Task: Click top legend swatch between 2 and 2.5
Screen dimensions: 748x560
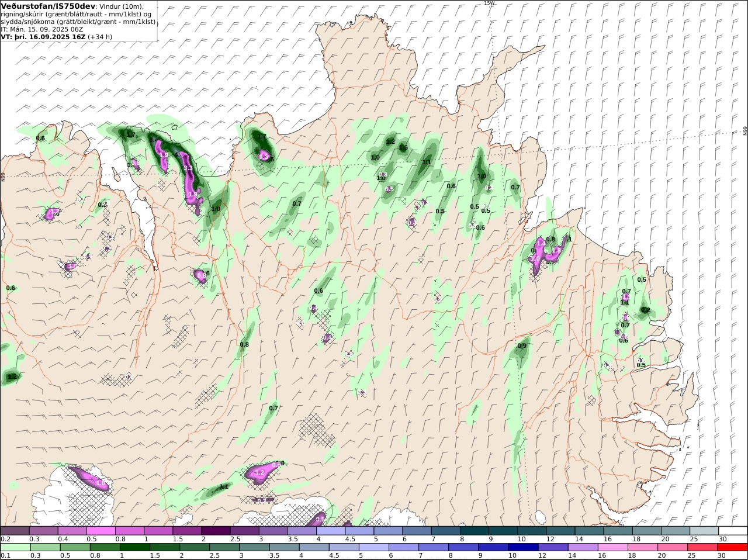Action: (216, 530)
